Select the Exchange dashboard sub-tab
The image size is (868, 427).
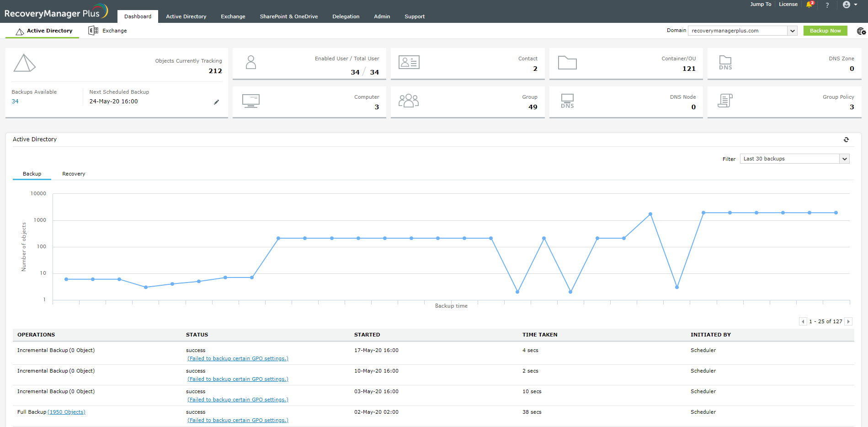pos(108,31)
